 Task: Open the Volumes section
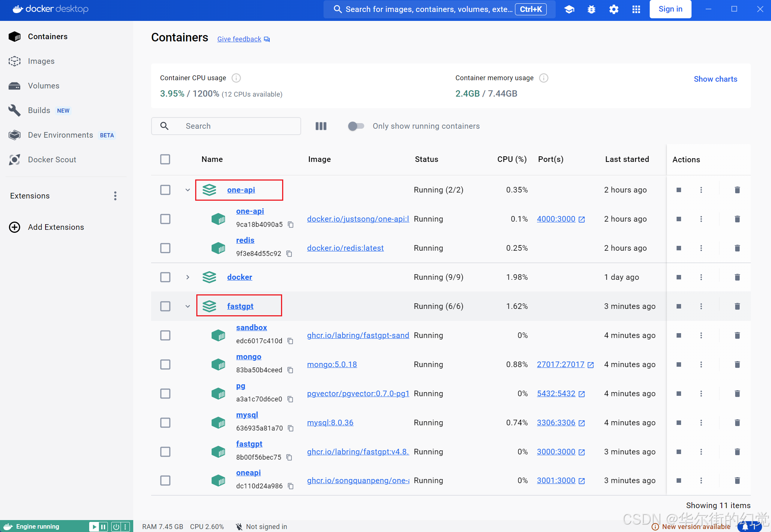43,85
